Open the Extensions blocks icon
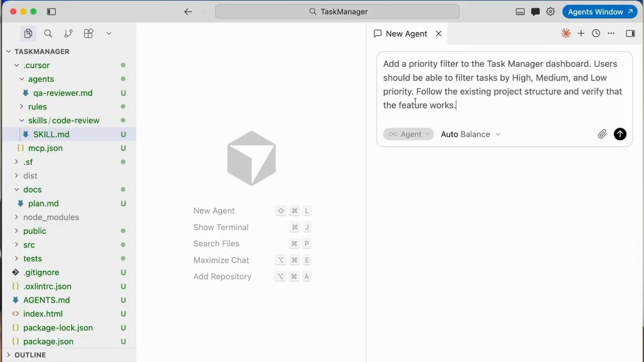The height and width of the screenshot is (362, 644). pyautogui.click(x=89, y=33)
